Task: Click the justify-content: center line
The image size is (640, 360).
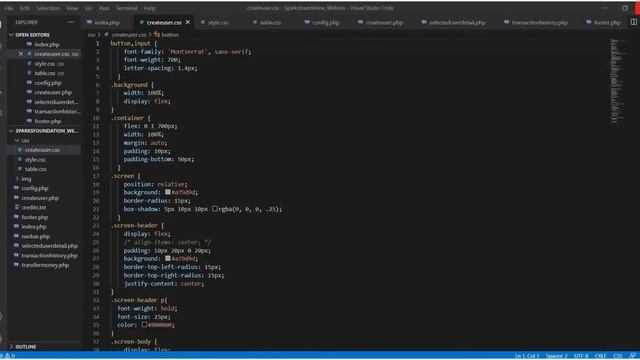Action: 163,284
